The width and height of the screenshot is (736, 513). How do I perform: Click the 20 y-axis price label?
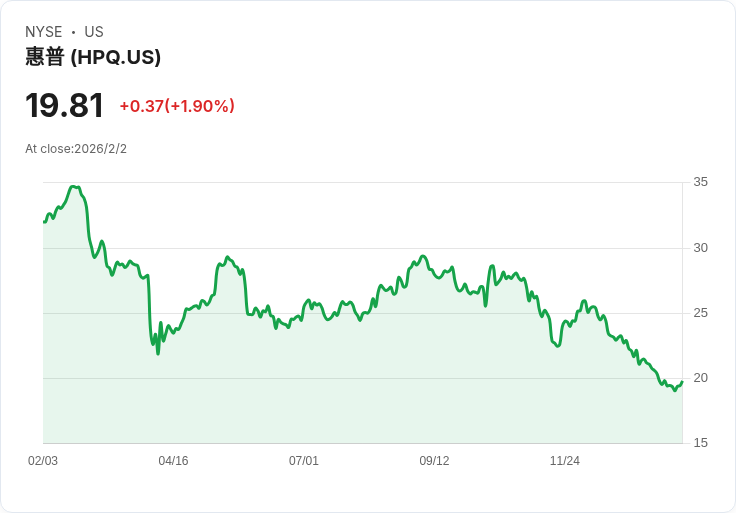701,378
